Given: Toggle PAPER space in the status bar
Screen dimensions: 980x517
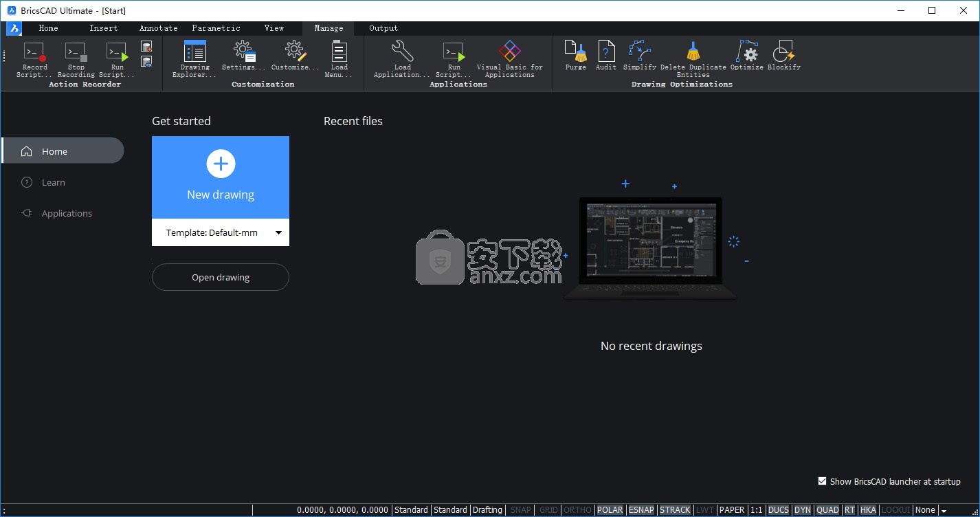Looking at the screenshot, I should pyautogui.click(x=732, y=510).
